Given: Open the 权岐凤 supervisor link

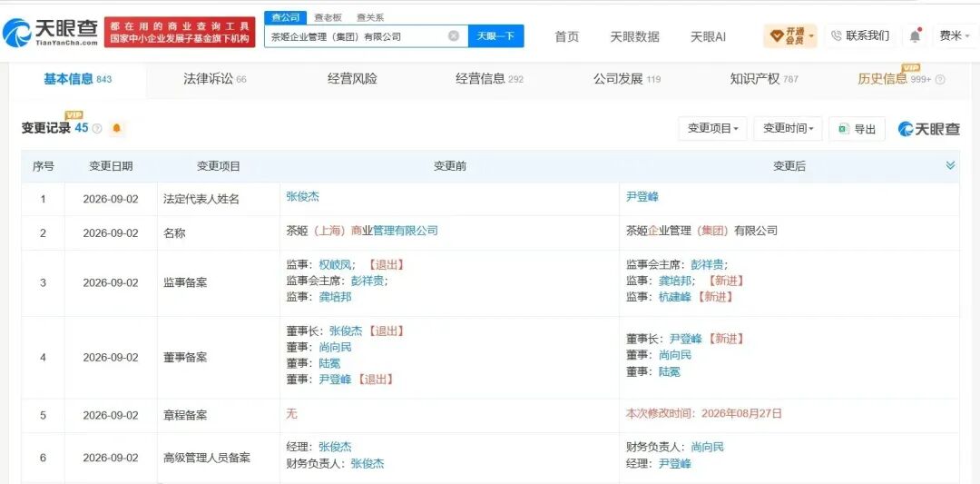Looking at the screenshot, I should point(335,264).
